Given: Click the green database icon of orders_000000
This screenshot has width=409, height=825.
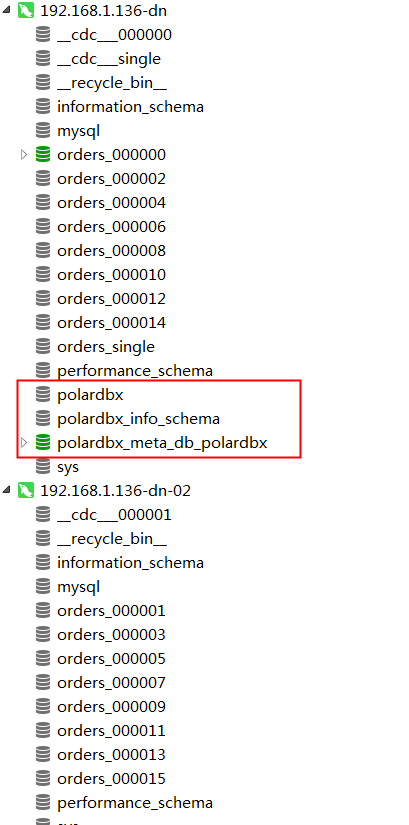Looking at the screenshot, I should [43, 155].
